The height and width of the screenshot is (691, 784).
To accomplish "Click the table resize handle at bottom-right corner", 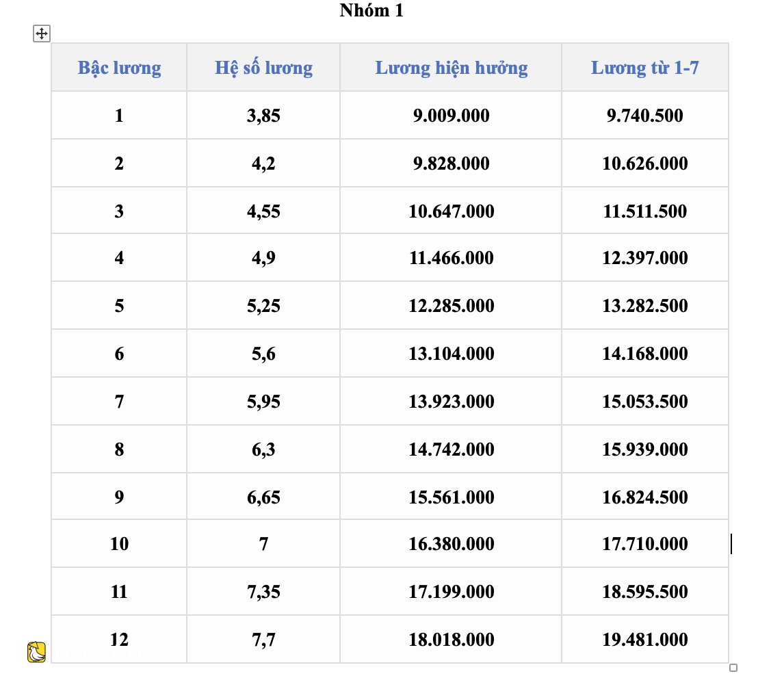I will click(733, 668).
